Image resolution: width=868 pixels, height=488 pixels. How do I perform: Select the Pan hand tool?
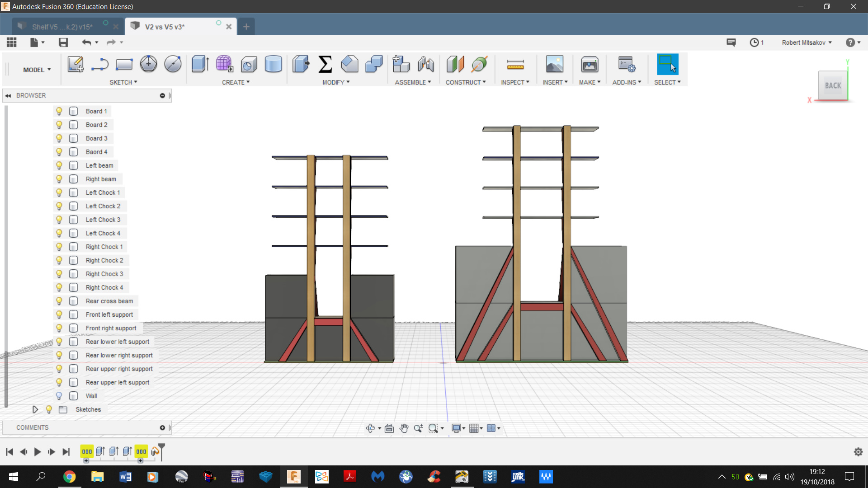point(404,428)
